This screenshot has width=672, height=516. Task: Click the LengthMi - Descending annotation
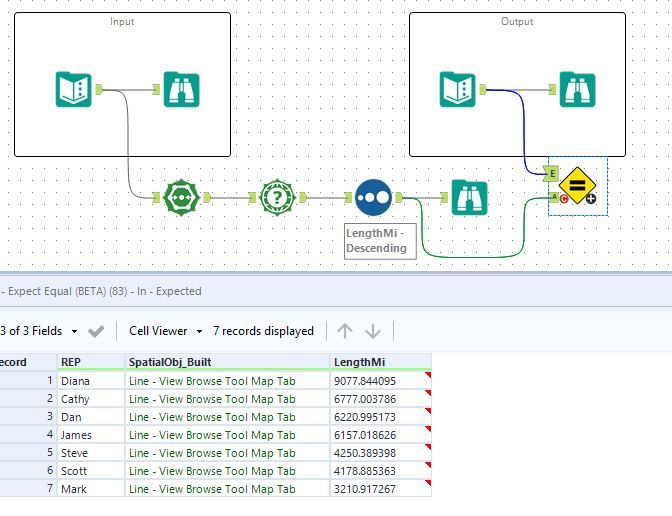(x=380, y=241)
